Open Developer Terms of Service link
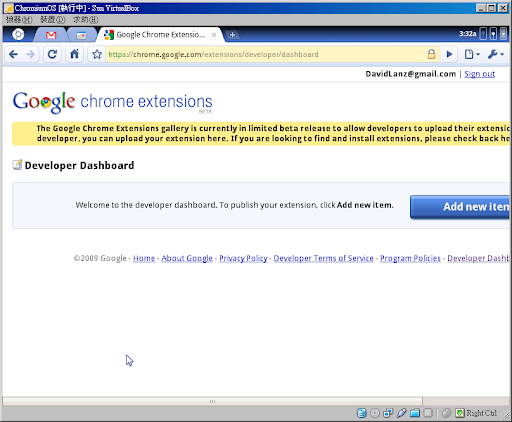Image resolution: width=512 pixels, height=422 pixels. (x=323, y=258)
